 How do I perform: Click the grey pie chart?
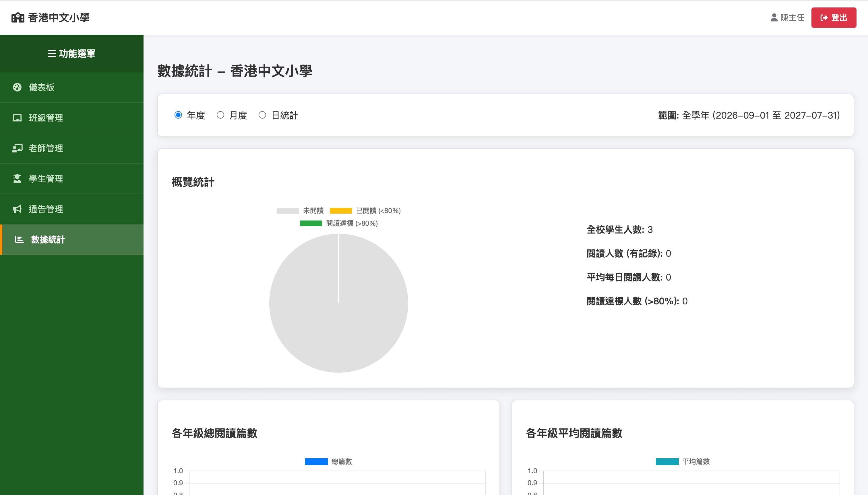pos(338,303)
